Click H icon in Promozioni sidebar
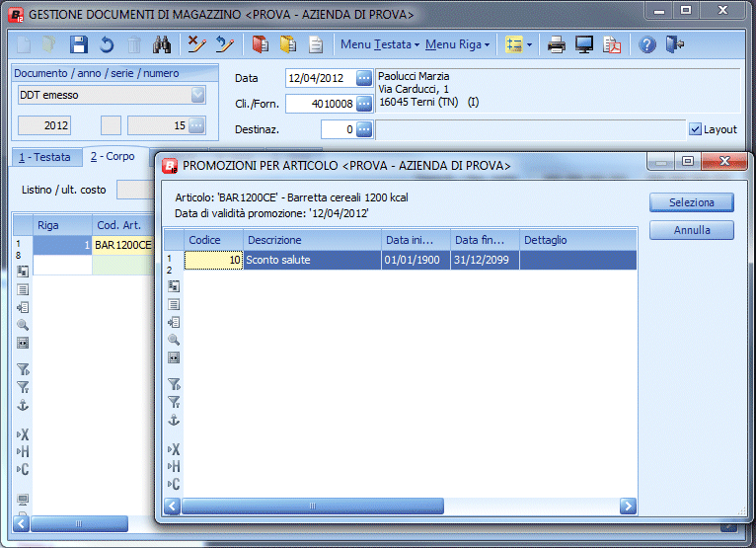The height and width of the screenshot is (548, 756). [x=174, y=466]
